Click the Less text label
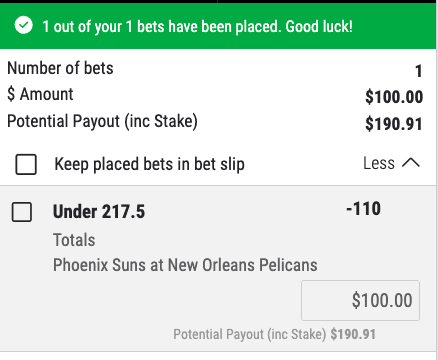The image size is (438, 360). pos(379,163)
